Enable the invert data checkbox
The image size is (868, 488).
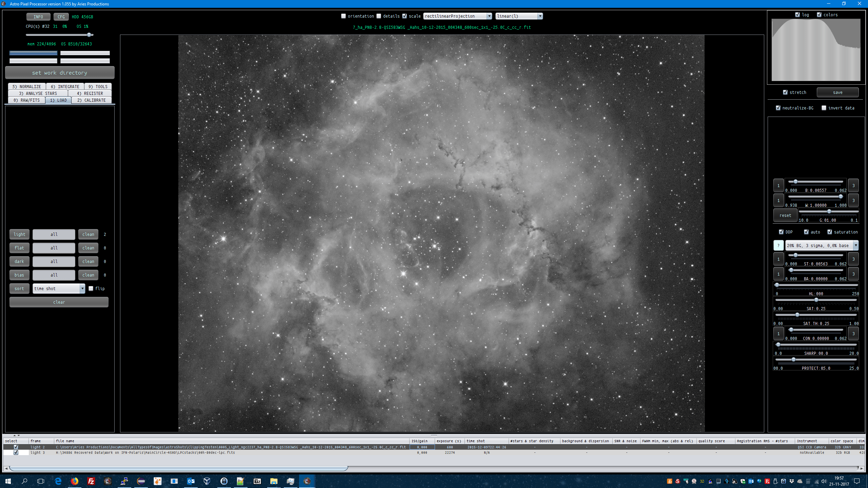(x=824, y=108)
